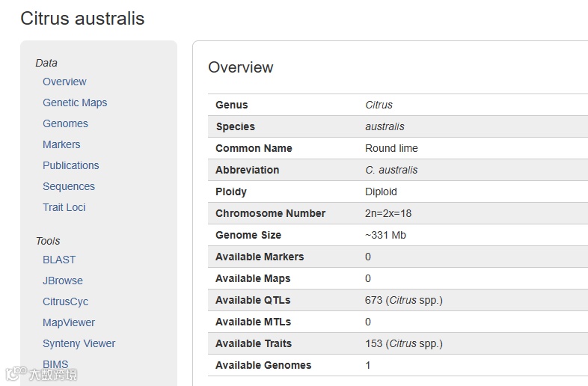Click the Overview heading of the table panel
Image resolution: width=588 pixels, height=386 pixels.
[x=241, y=67]
